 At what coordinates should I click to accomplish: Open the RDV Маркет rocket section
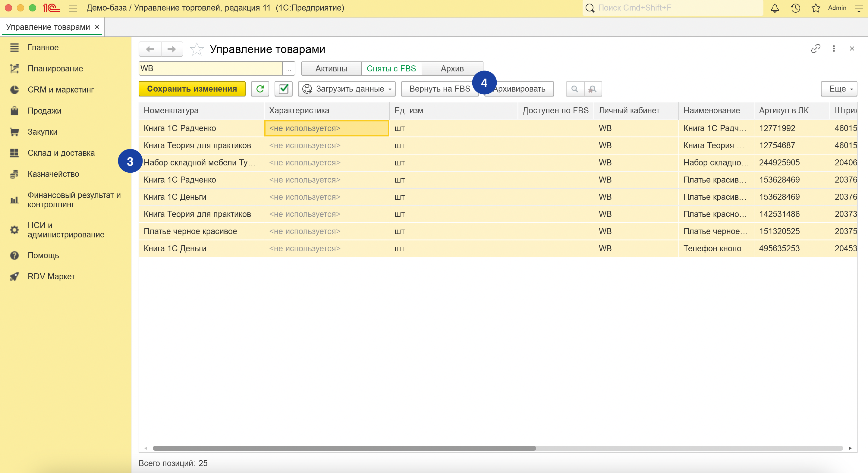coord(51,276)
